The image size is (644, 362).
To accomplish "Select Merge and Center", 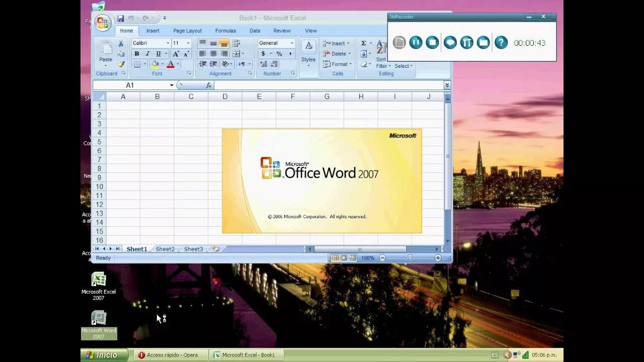I will [x=236, y=54].
